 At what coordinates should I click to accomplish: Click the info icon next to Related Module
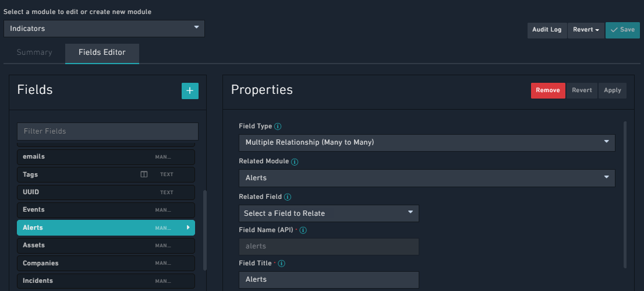pos(295,162)
